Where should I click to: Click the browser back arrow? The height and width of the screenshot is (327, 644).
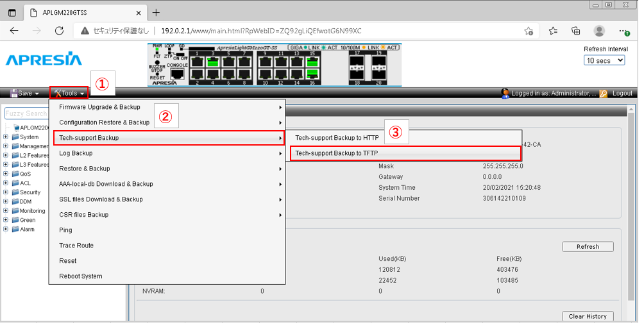pos(14,31)
